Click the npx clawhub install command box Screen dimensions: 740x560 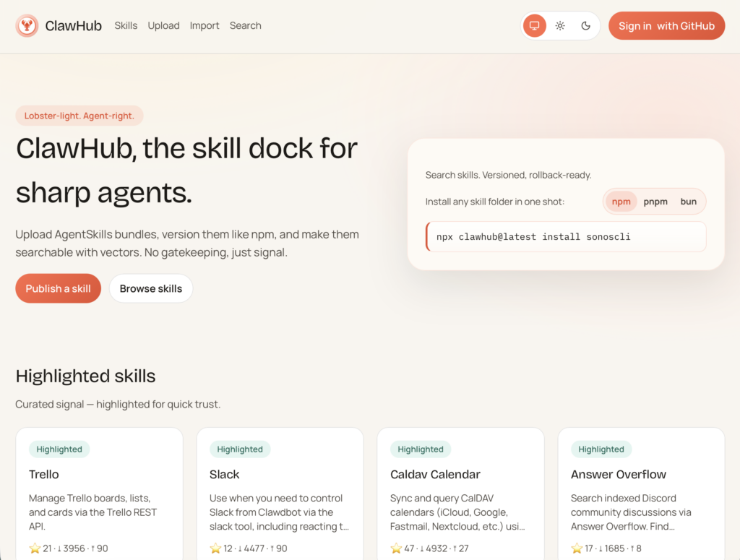coord(566,237)
